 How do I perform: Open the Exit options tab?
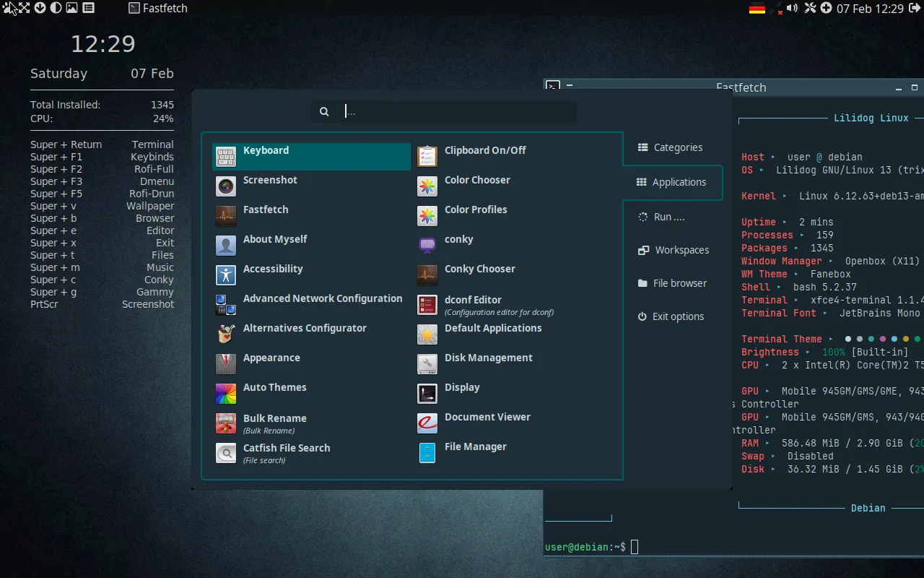tap(671, 316)
